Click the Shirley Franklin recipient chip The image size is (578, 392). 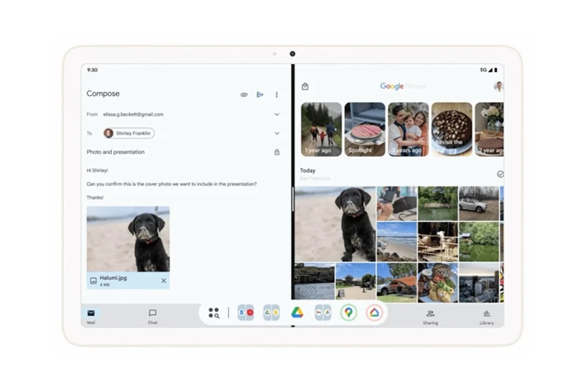129,133
